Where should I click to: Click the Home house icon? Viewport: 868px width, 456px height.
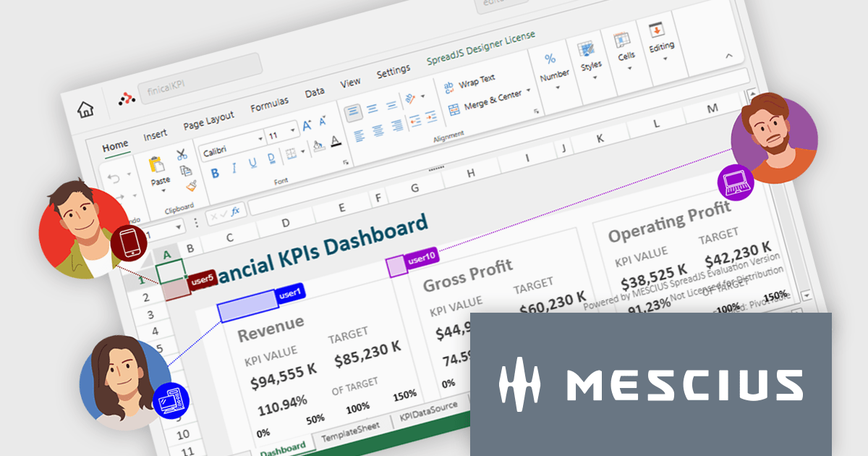[x=85, y=109]
